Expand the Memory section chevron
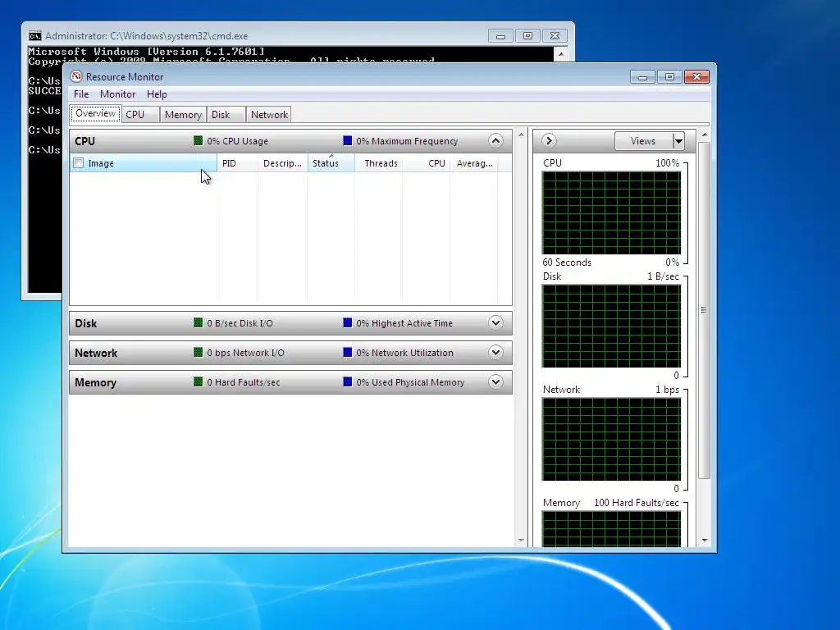The height and width of the screenshot is (630, 840). pyautogui.click(x=495, y=382)
